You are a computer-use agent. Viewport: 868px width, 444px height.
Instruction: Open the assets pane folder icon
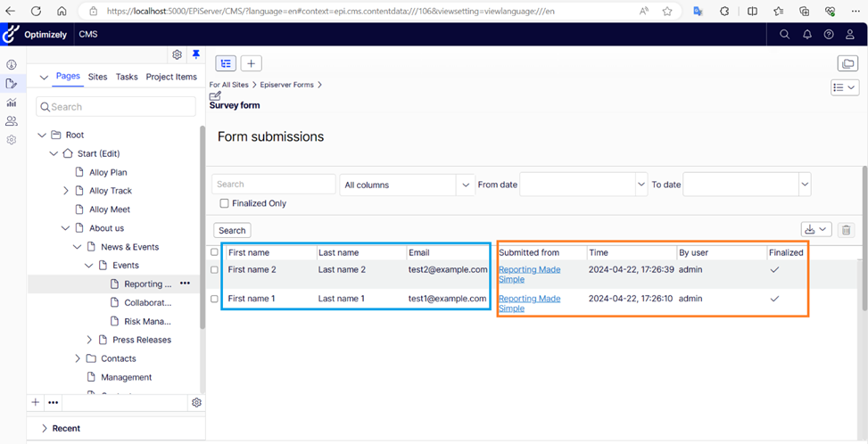pyautogui.click(x=847, y=63)
